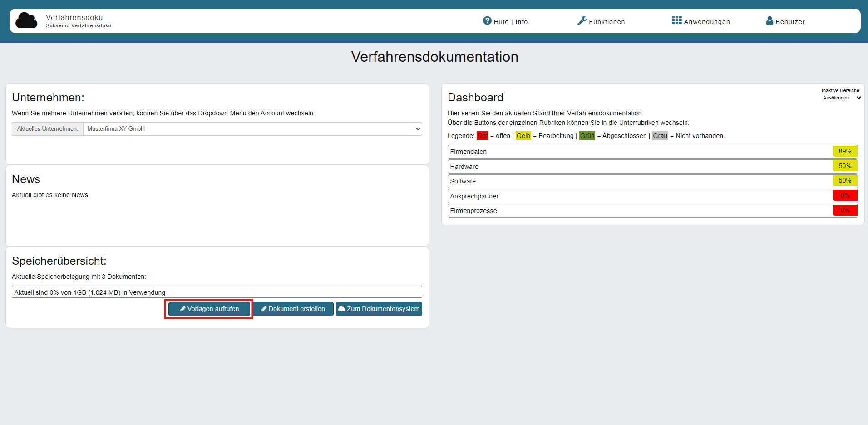Open the Funktionen menu
This screenshot has height=425, width=868.
point(601,21)
